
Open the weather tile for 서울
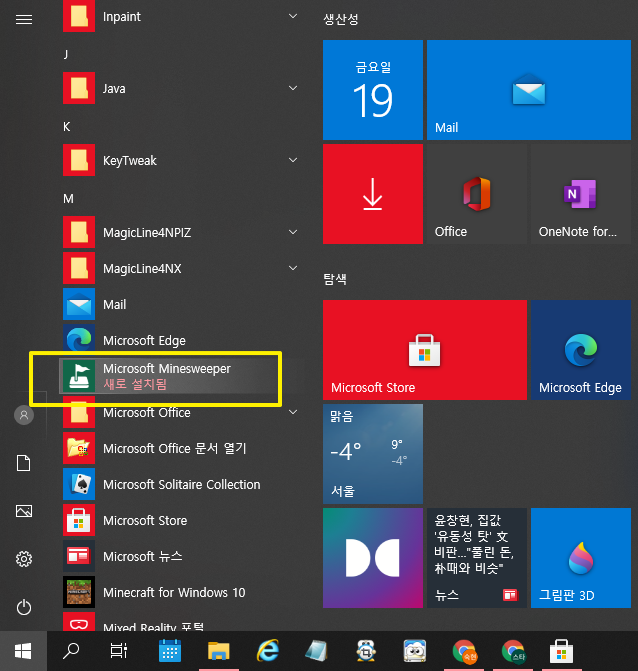click(373, 454)
